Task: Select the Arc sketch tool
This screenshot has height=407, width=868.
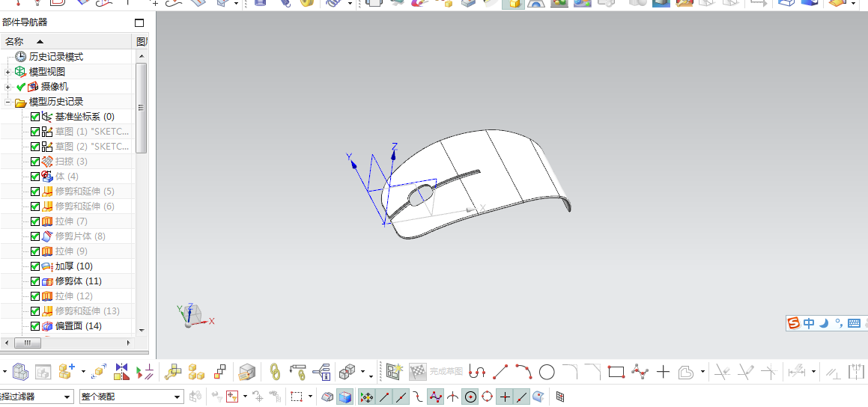Action: pyautogui.click(x=523, y=372)
